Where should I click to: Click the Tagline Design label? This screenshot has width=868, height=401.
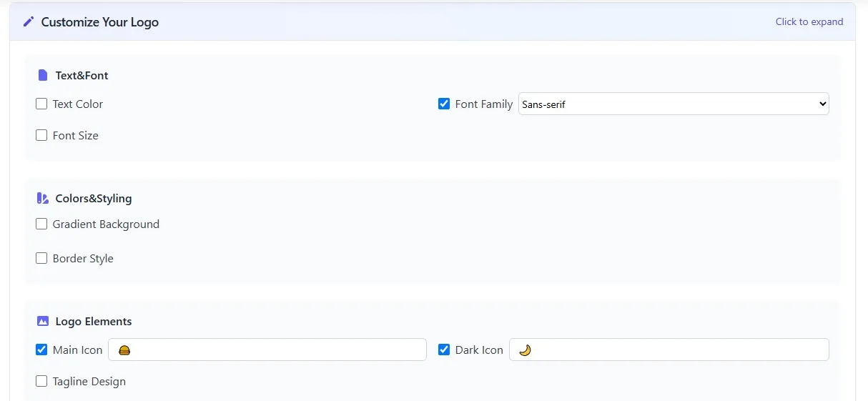89,381
